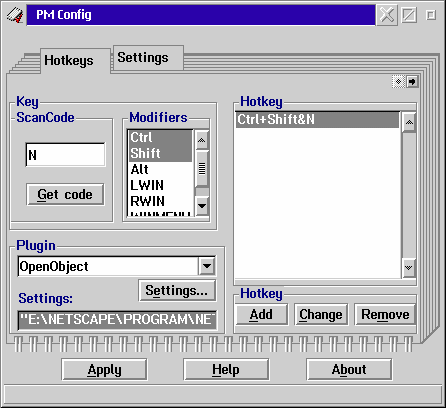Click the OpenObject plugin combo field
This screenshot has height=408, width=446.
coord(108,266)
